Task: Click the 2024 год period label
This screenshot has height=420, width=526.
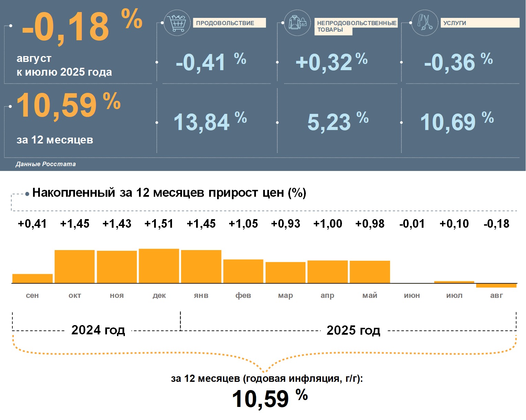Action: click(98, 330)
